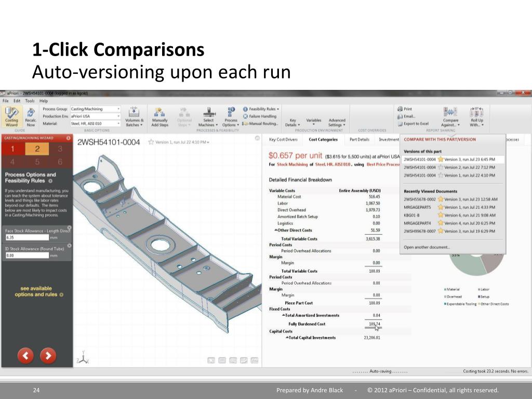Toggle star for KBG01-B
Viewport: 532px width, 399px height.
(441, 215)
